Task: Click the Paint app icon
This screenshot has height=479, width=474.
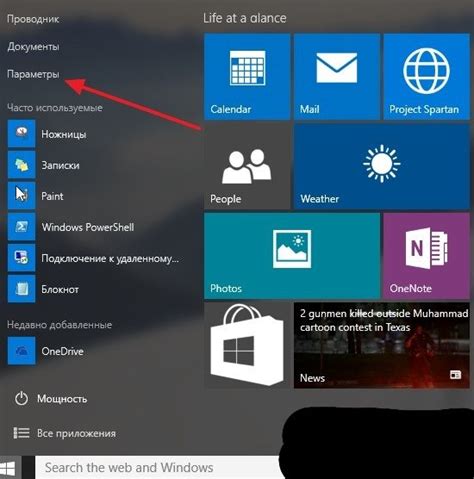Action: [x=21, y=196]
